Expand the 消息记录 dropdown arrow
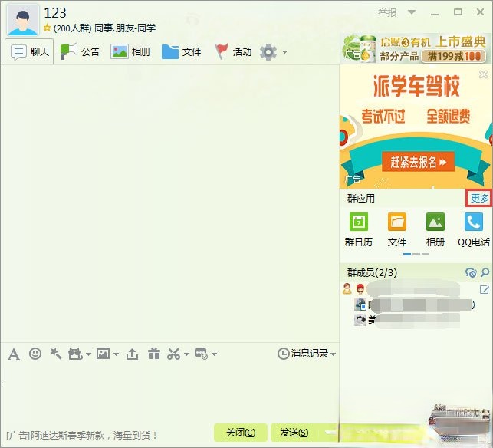Screen dimensions: 493x448 pos(333,354)
